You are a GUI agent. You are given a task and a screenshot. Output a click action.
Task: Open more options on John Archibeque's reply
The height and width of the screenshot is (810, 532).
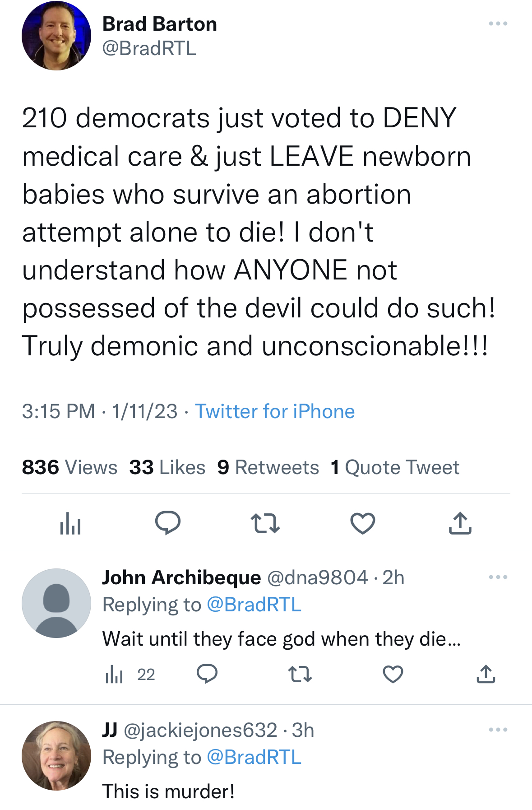tap(498, 577)
